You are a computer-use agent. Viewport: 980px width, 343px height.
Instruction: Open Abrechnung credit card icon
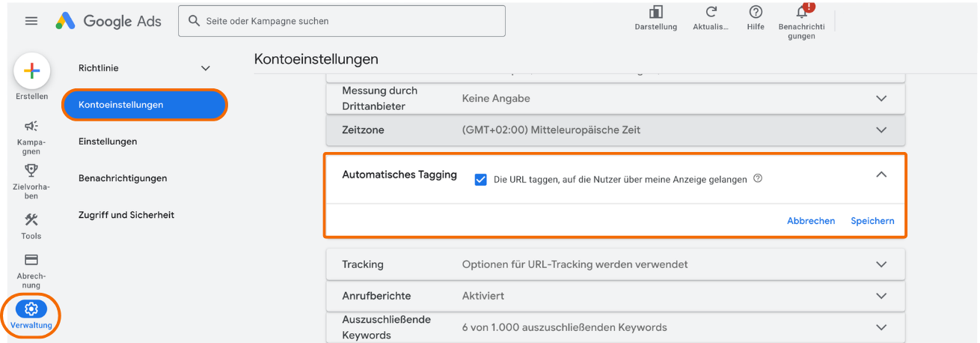point(31,260)
